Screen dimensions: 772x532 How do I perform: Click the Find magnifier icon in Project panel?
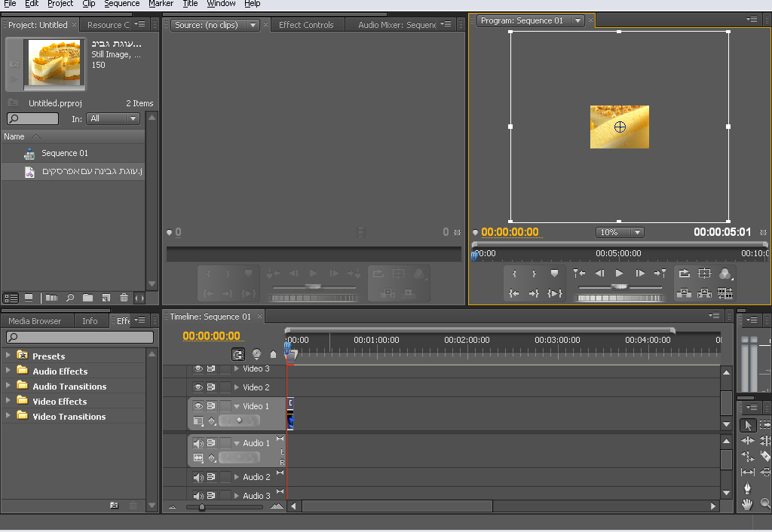click(x=69, y=298)
